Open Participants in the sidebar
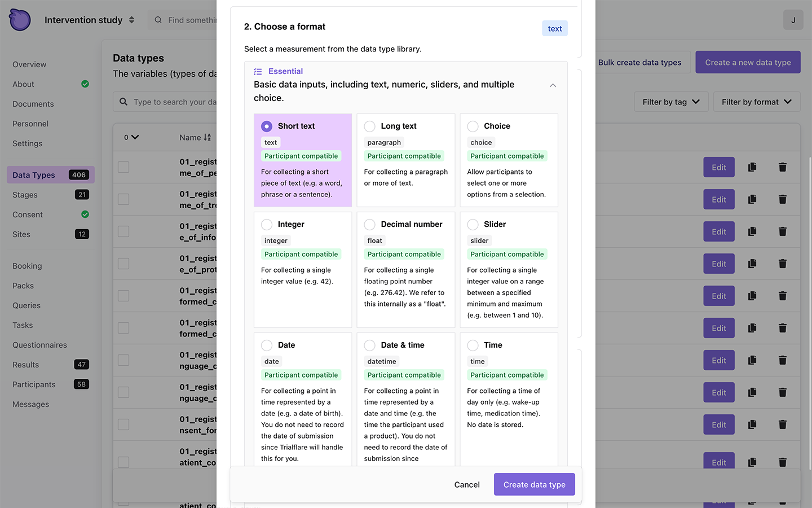This screenshot has height=508, width=812. click(x=34, y=384)
